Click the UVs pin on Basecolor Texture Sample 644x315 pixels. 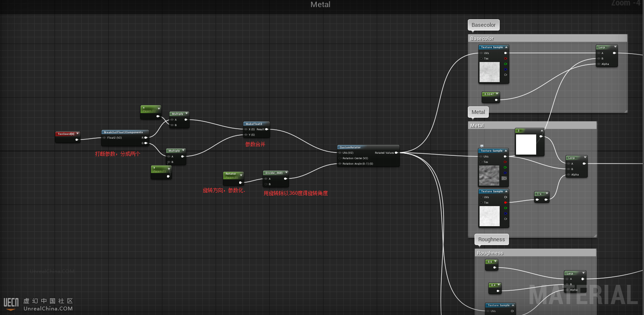click(x=481, y=53)
